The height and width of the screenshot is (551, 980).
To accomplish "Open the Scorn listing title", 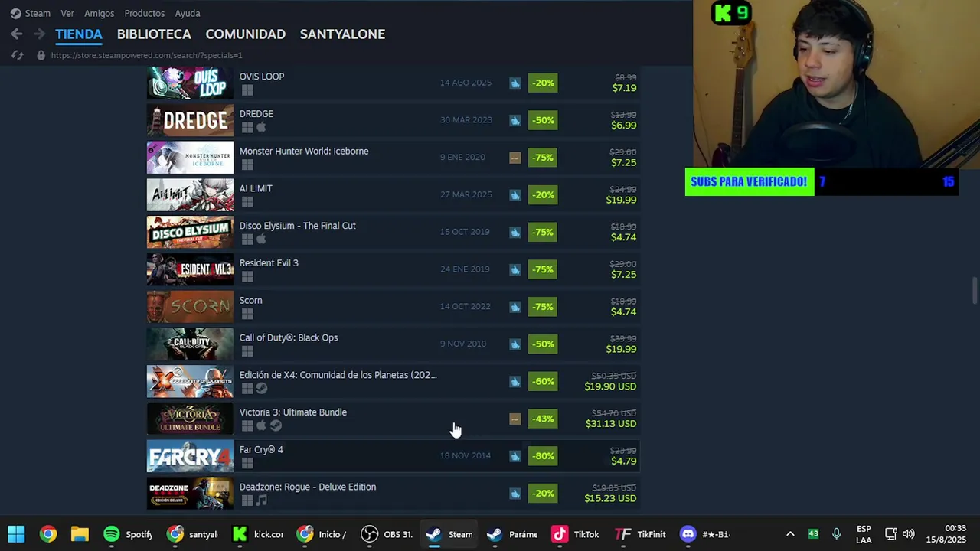I will [250, 300].
